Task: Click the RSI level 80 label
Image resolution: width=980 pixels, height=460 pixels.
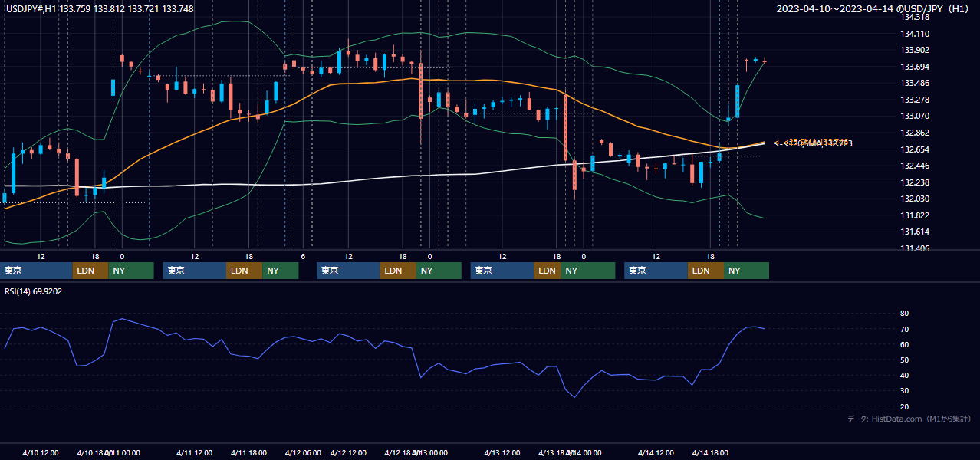Action: (x=905, y=314)
